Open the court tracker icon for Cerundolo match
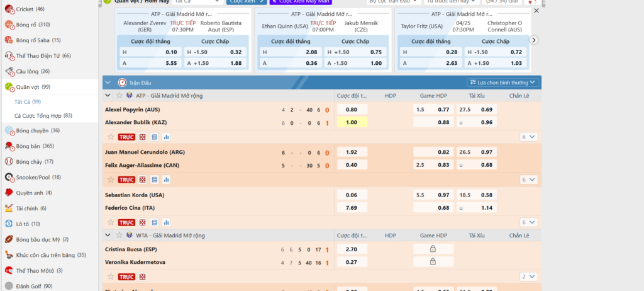 click(x=143, y=180)
